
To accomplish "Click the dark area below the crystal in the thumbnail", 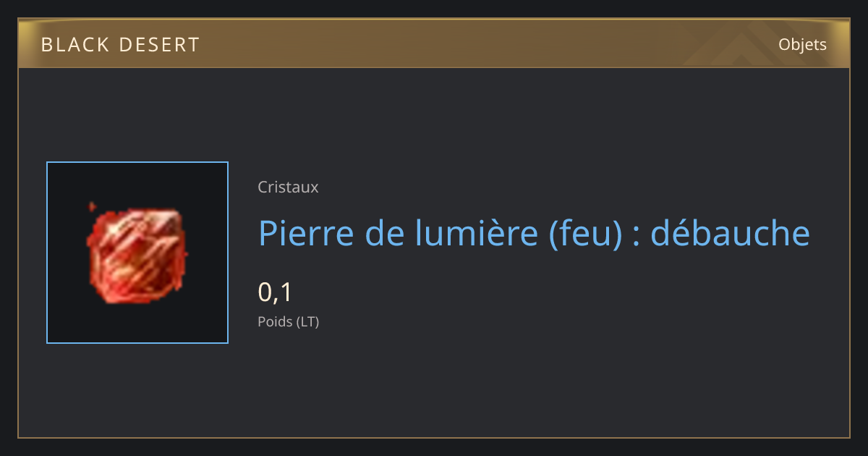I will (x=137, y=324).
